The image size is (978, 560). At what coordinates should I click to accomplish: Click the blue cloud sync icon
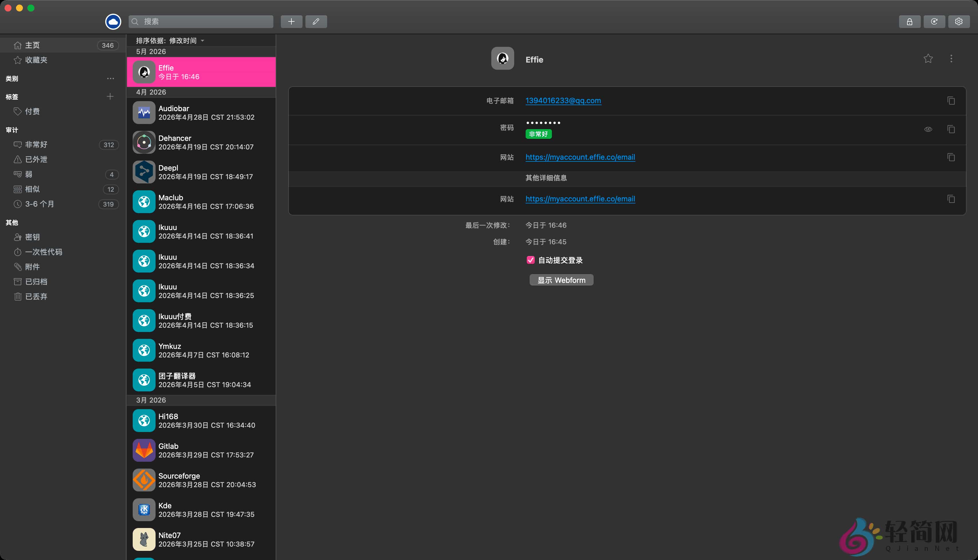(113, 21)
